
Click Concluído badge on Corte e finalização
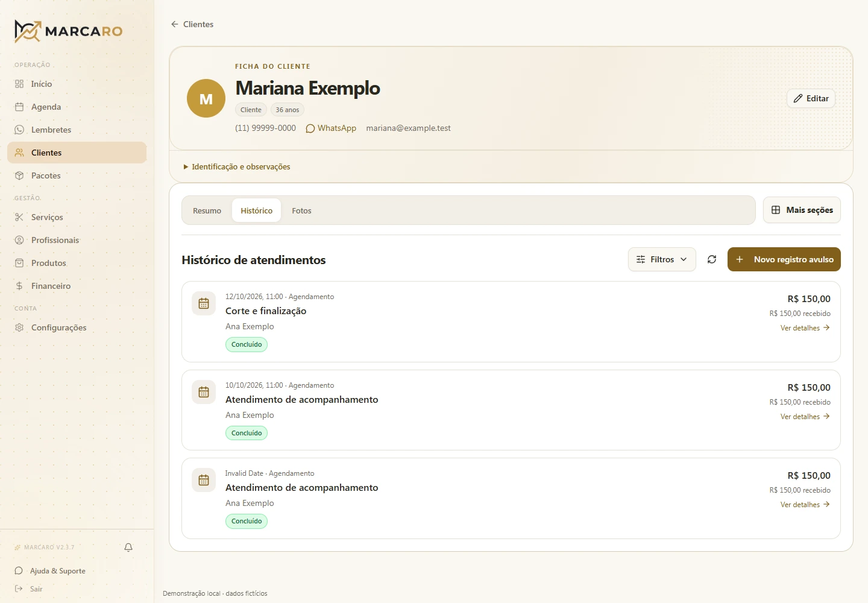[x=247, y=344]
